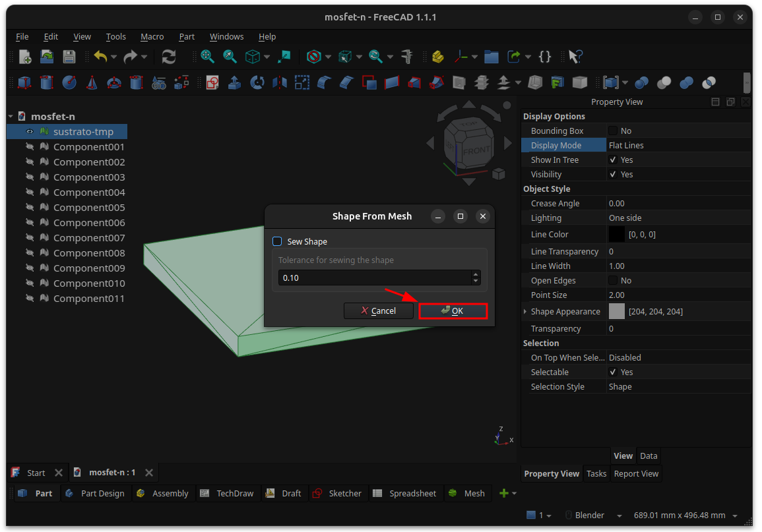Switch to the Mesh workbench tab

click(x=468, y=494)
